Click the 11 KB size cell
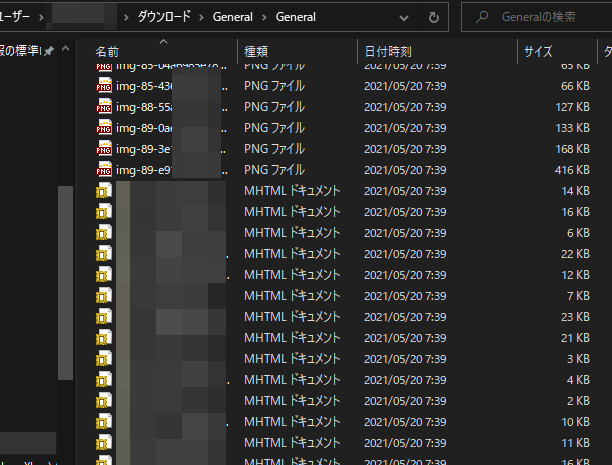 (x=575, y=443)
